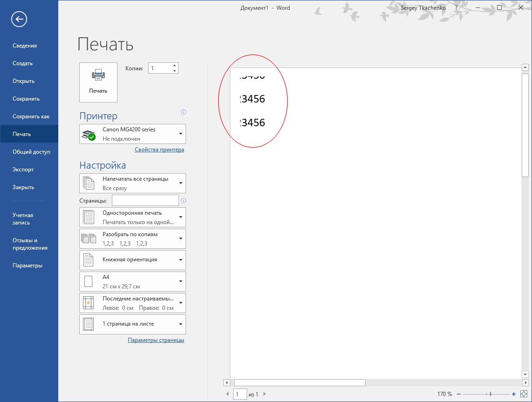
Task: Expand the Напечатать все страницы dropdown
Action: (180, 183)
